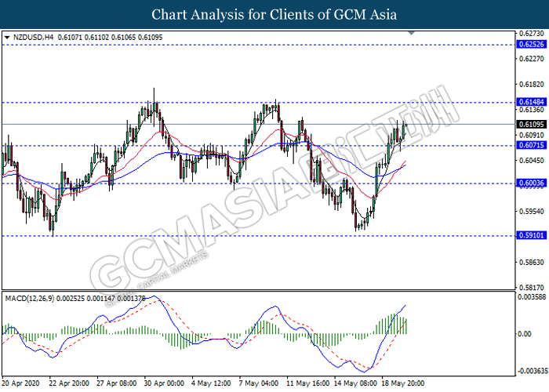Image resolution: width=549 pixels, height=392 pixels.
Task: Click the 4 May 12:00 date label
Action: tap(211, 383)
